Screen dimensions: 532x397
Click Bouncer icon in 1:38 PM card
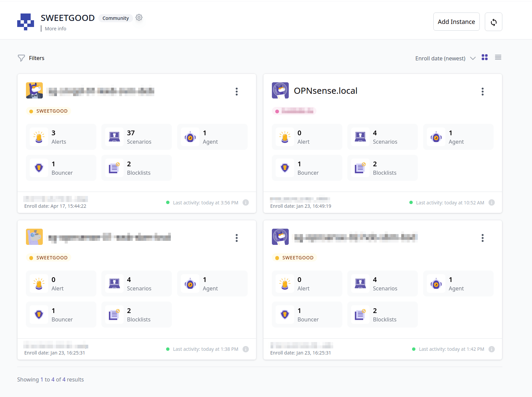point(39,315)
